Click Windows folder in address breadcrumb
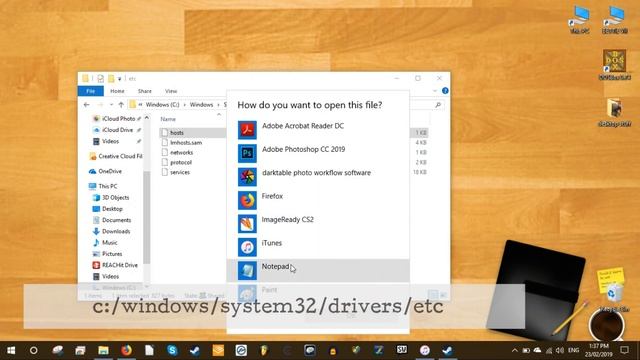 coord(201,104)
